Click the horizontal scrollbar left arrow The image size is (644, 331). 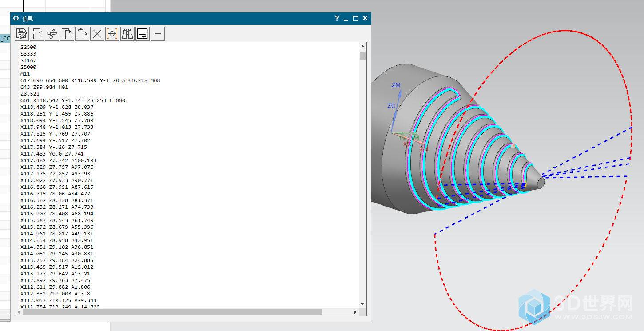coord(19,312)
